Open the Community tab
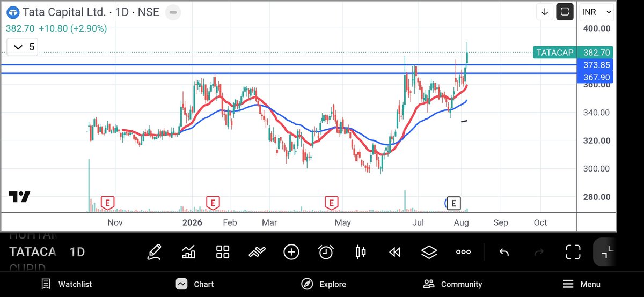 pyautogui.click(x=452, y=284)
